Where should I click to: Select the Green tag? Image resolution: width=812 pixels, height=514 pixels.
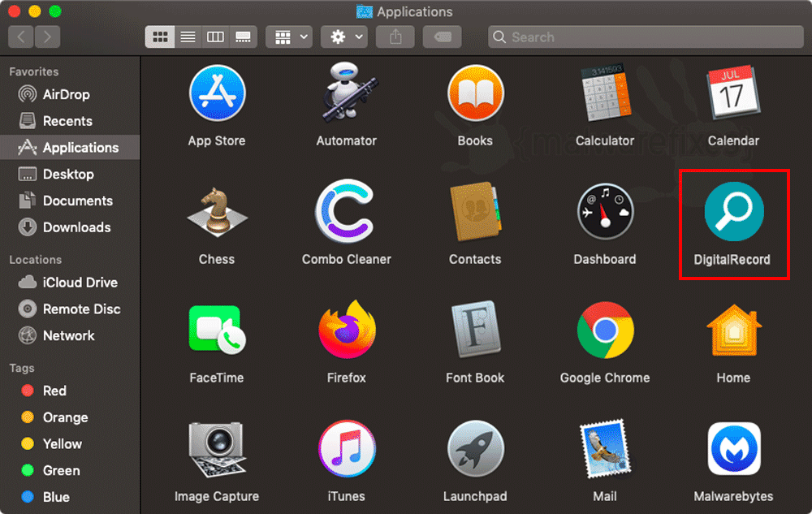click(70, 470)
